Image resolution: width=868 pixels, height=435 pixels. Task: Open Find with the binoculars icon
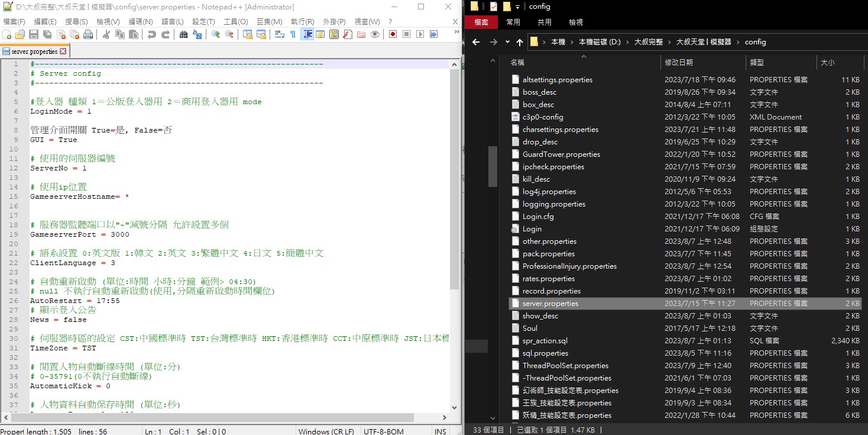(183, 34)
